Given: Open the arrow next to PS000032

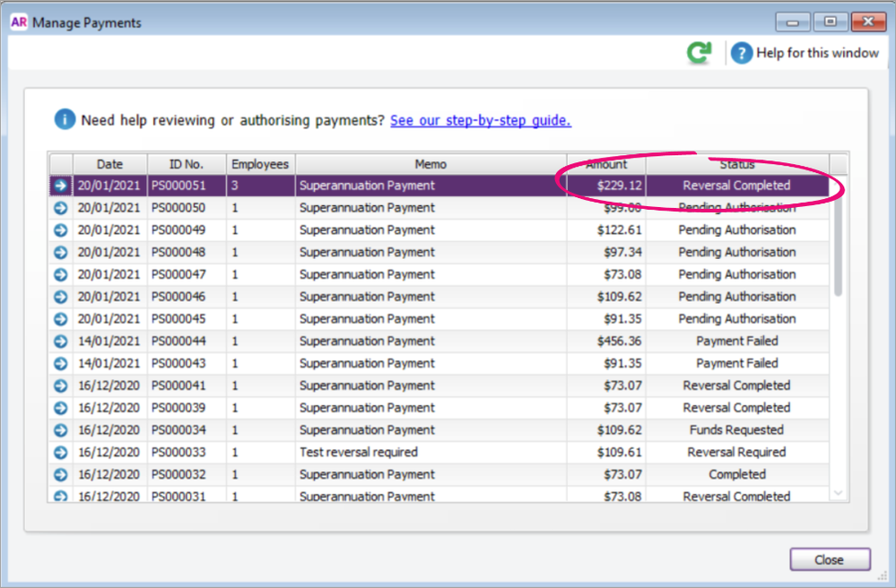Looking at the screenshot, I should [x=60, y=475].
